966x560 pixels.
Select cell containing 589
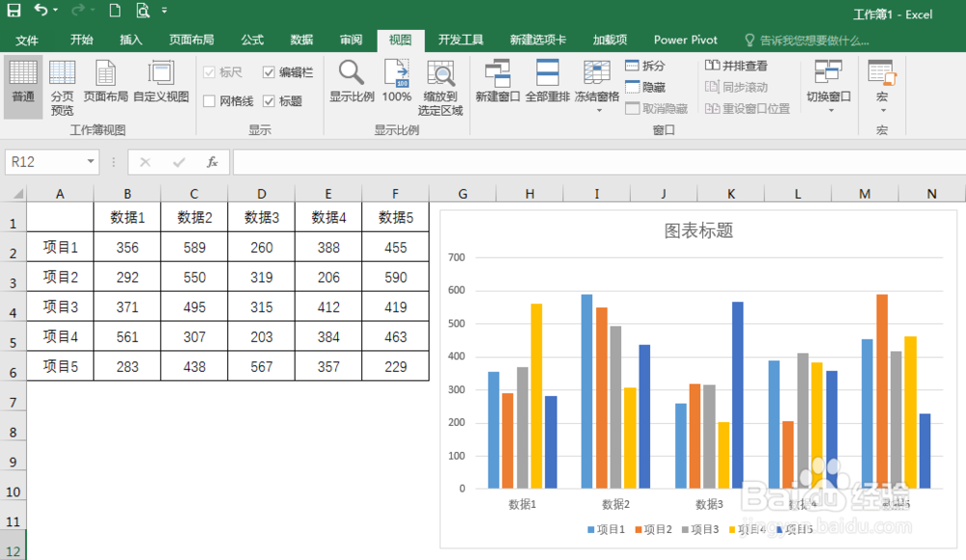point(194,247)
